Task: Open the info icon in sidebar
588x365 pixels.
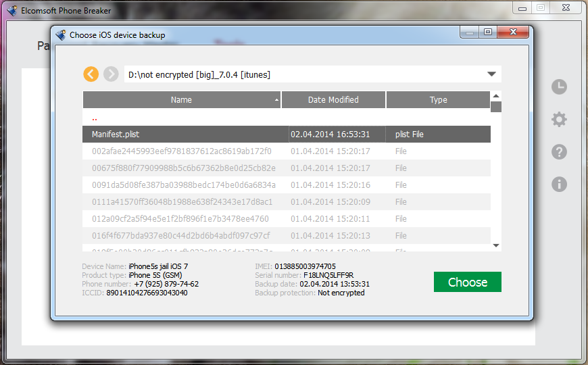Action: 559,184
